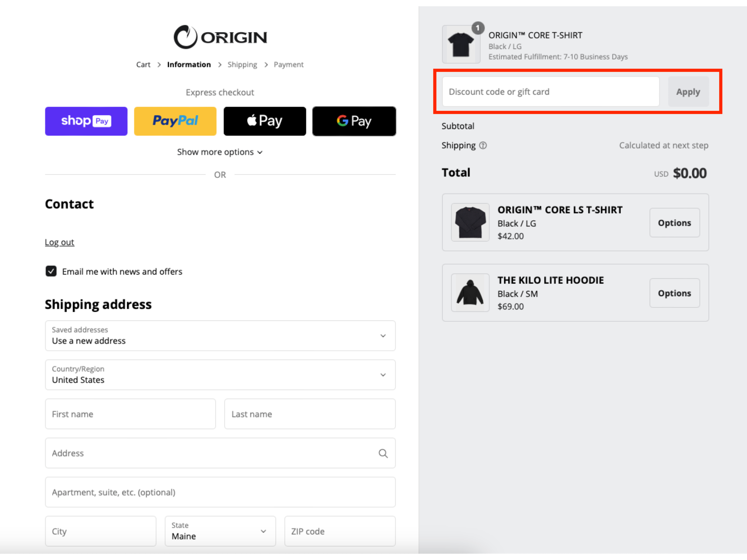Pay with Shop Pay
The width and height of the screenshot is (747, 560).
(x=86, y=121)
